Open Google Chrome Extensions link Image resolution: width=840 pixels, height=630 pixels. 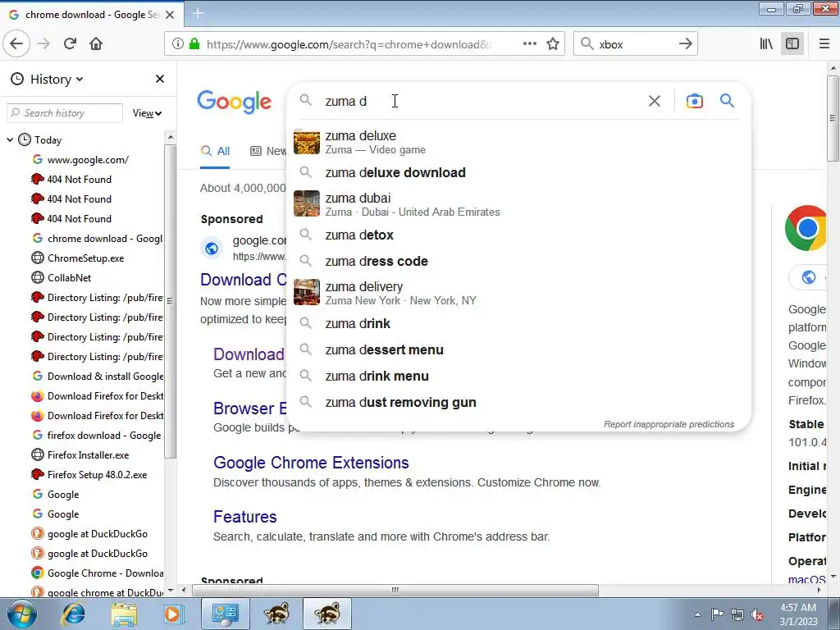pos(311,463)
